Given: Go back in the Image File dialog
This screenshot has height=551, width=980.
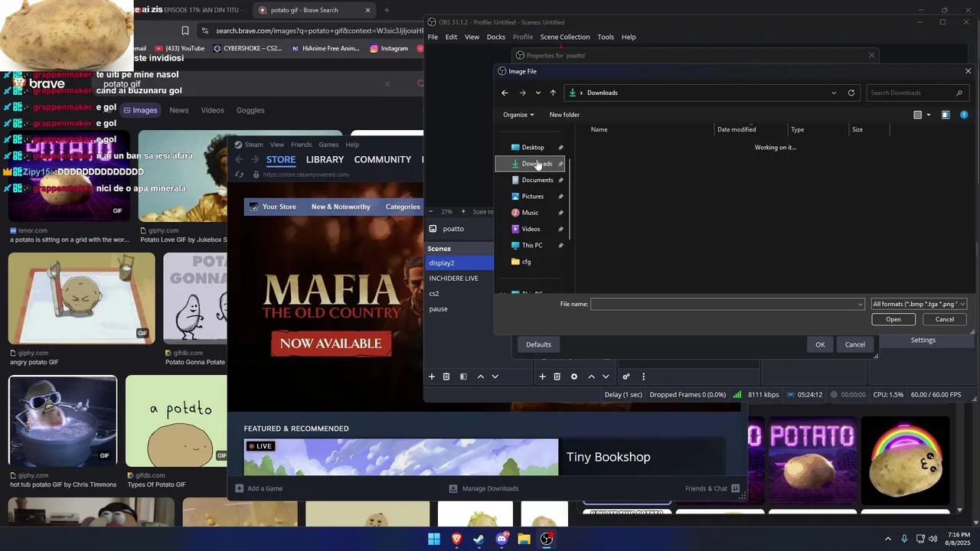Looking at the screenshot, I should point(505,93).
